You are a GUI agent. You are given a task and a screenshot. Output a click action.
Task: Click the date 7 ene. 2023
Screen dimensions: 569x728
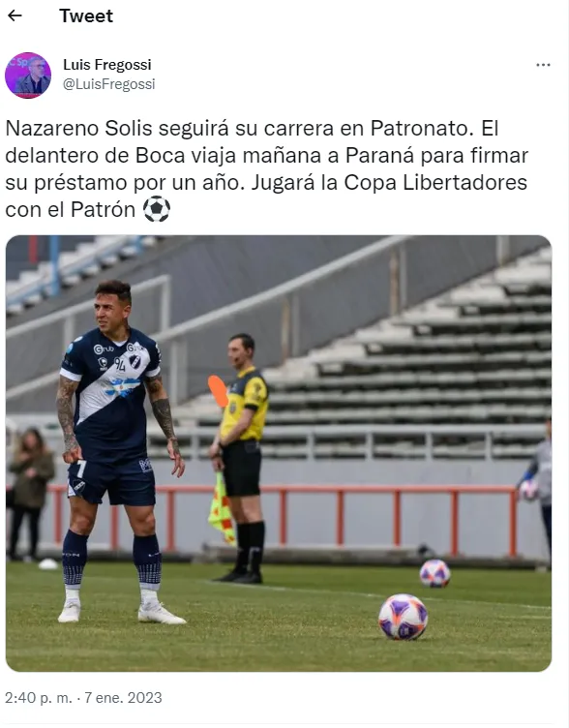click(123, 697)
